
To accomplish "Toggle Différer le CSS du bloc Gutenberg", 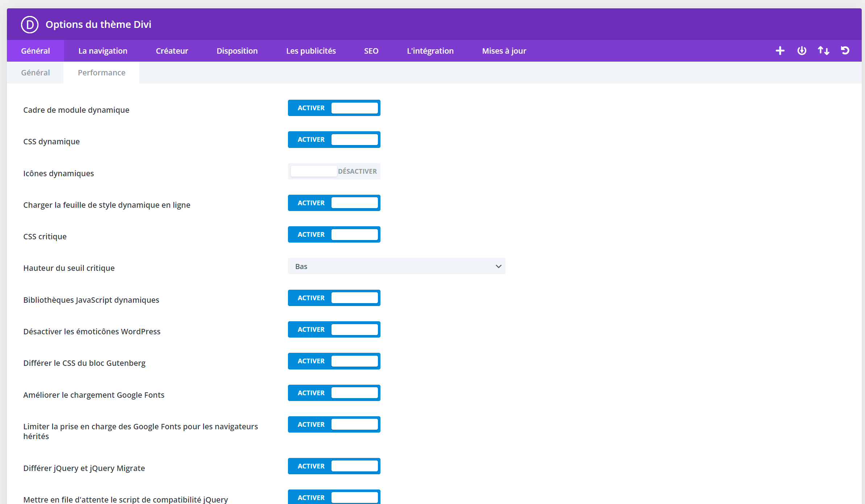I will click(x=334, y=361).
